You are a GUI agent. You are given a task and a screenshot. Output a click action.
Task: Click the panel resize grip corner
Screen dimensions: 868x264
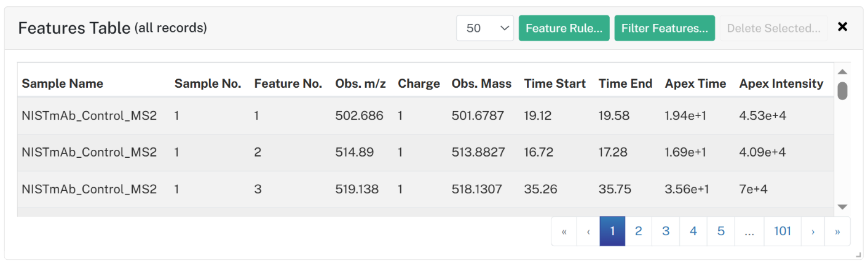pyautogui.click(x=858, y=254)
